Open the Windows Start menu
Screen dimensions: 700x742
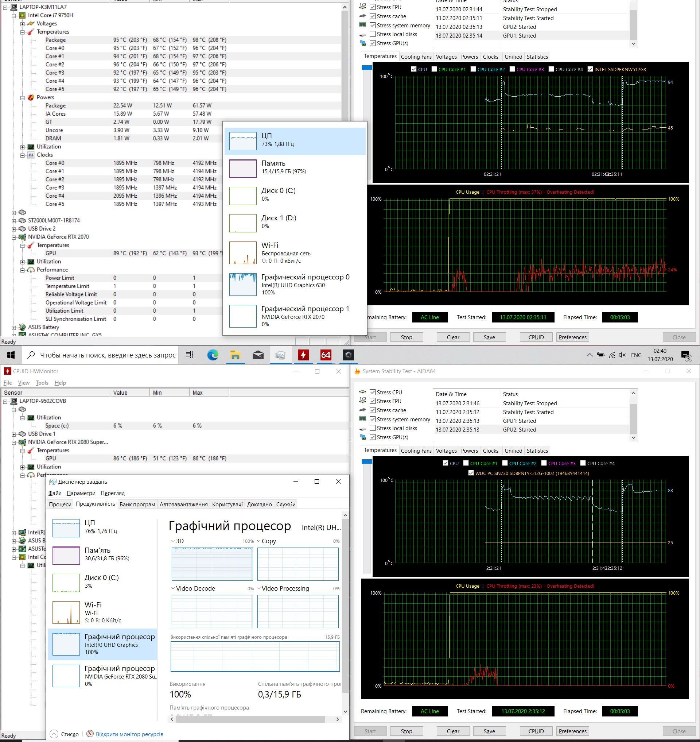point(11,355)
